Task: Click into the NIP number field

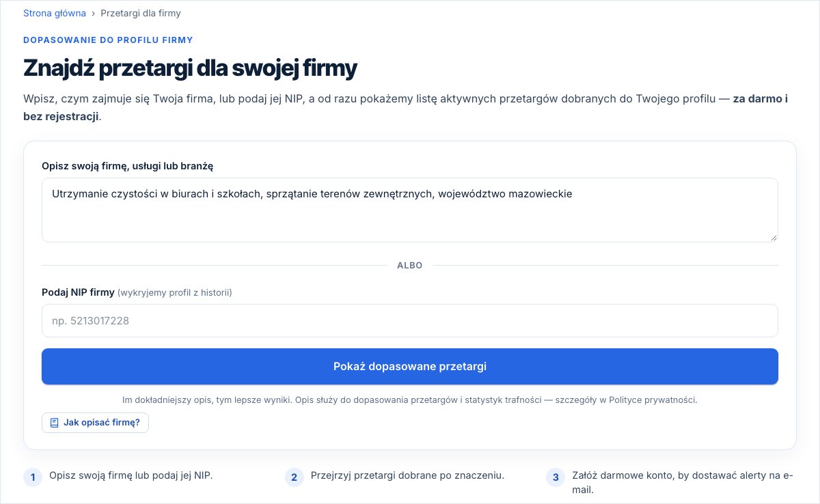Action: pyautogui.click(x=410, y=320)
